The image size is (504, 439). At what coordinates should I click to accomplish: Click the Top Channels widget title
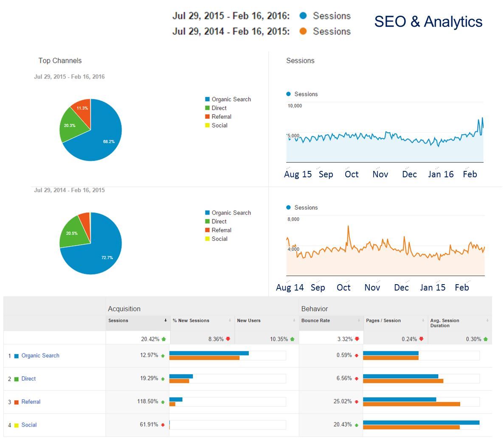(60, 60)
